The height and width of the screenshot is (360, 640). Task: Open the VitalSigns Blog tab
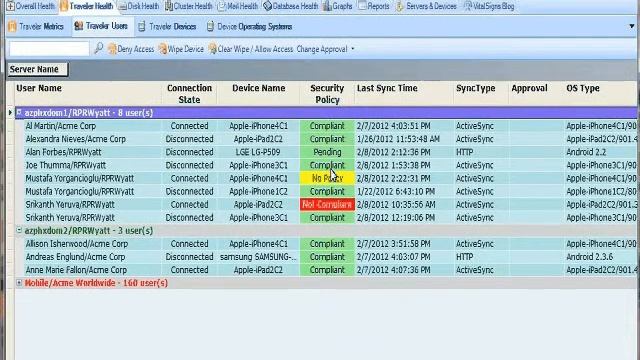489,6
